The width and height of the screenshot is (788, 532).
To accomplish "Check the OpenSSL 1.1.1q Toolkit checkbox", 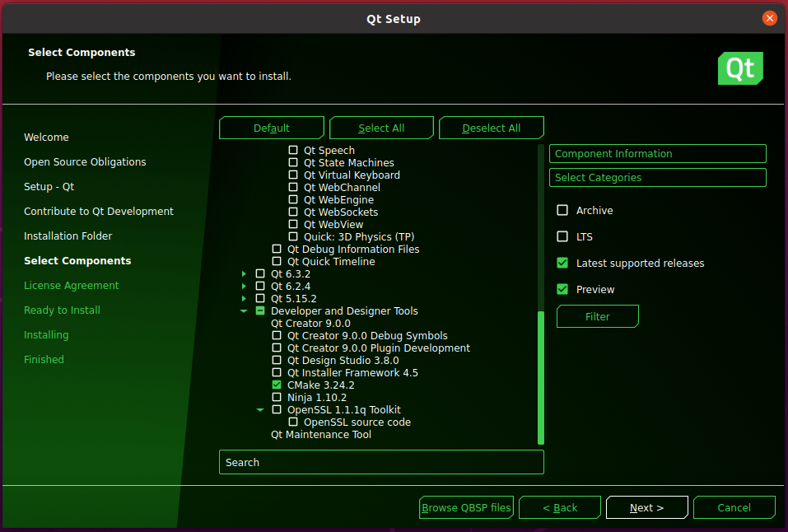I will point(277,410).
